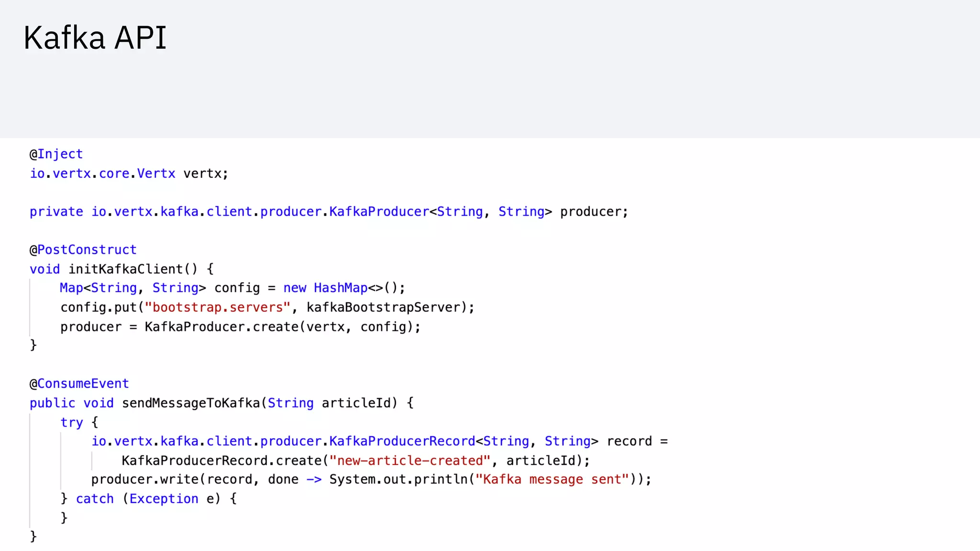The height and width of the screenshot is (551, 980).
Task: Click the 'producer.write(record, done' statement
Action: pos(371,479)
